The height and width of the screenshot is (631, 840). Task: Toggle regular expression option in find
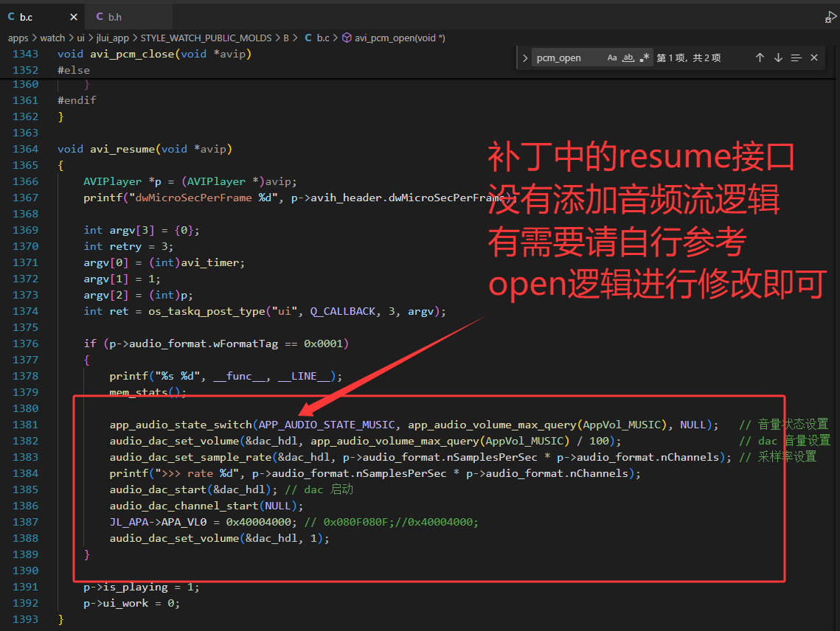645,57
